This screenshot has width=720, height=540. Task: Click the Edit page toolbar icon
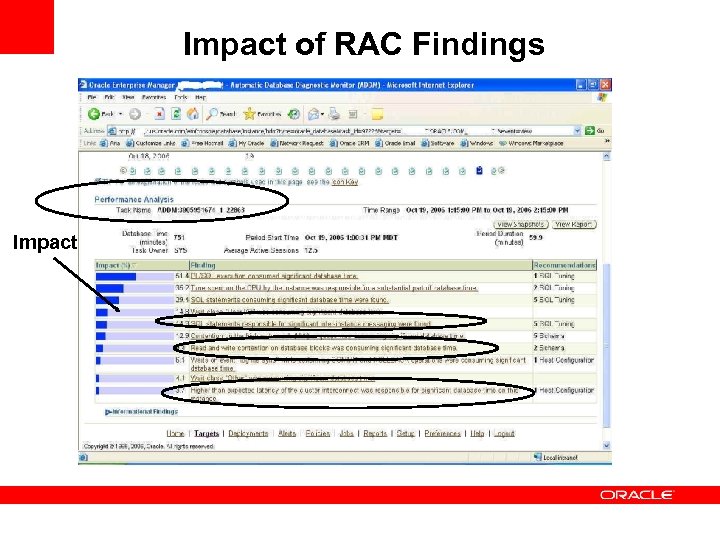(x=353, y=114)
